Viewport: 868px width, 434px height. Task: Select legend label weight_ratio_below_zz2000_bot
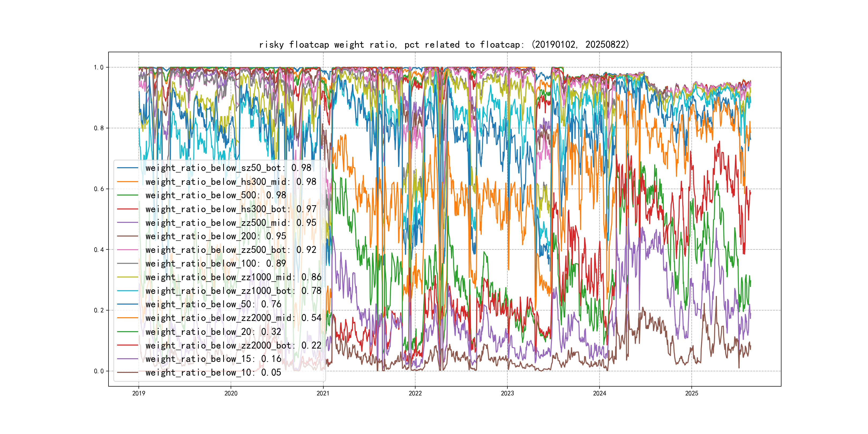point(233,345)
